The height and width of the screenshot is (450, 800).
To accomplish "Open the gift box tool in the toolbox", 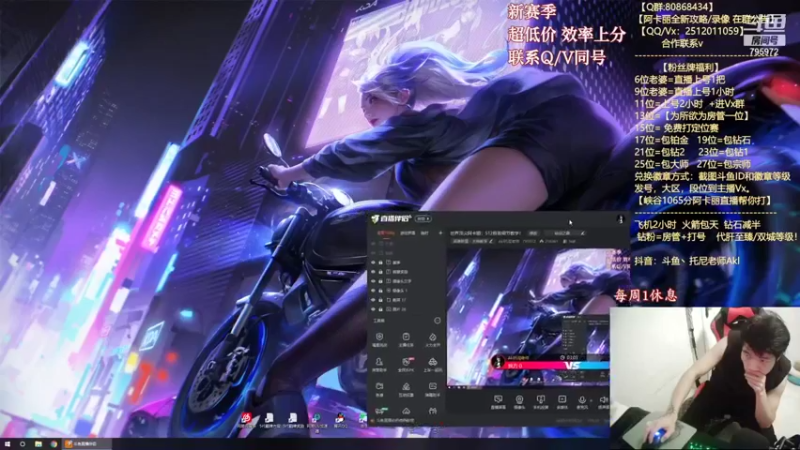I will click(433, 411).
